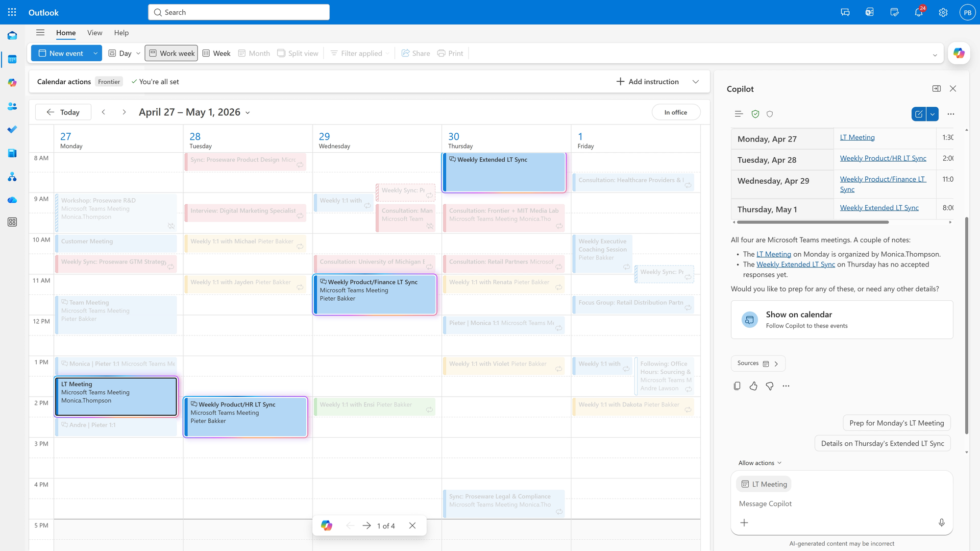Switch to Work week calendar view
980x551 pixels.
tap(171, 53)
